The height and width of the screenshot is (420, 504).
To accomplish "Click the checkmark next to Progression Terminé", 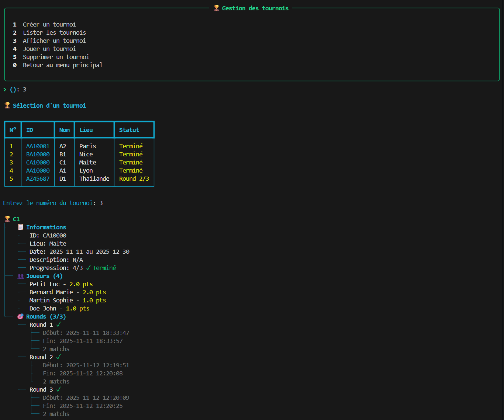I will pos(88,268).
